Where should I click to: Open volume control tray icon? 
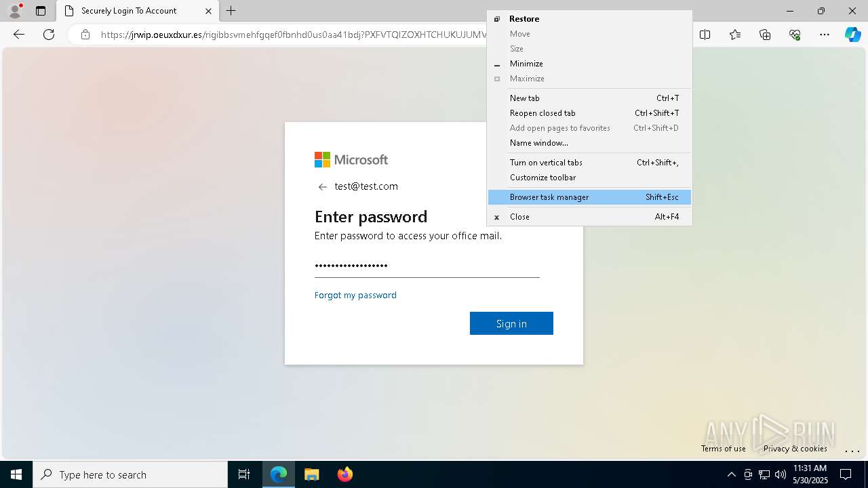tap(781, 474)
